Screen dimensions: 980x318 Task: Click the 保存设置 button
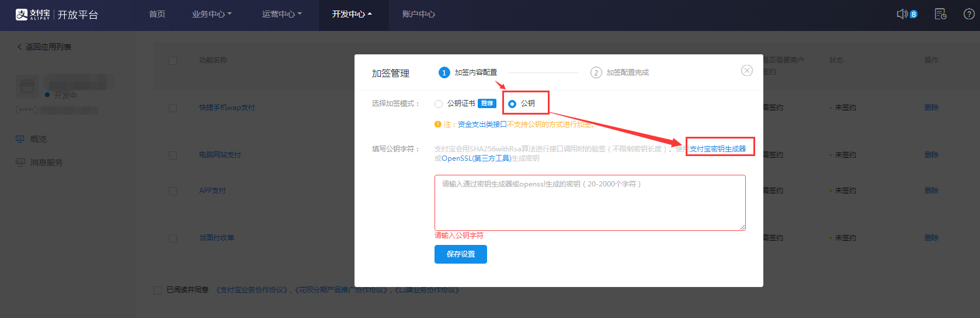tap(461, 254)
